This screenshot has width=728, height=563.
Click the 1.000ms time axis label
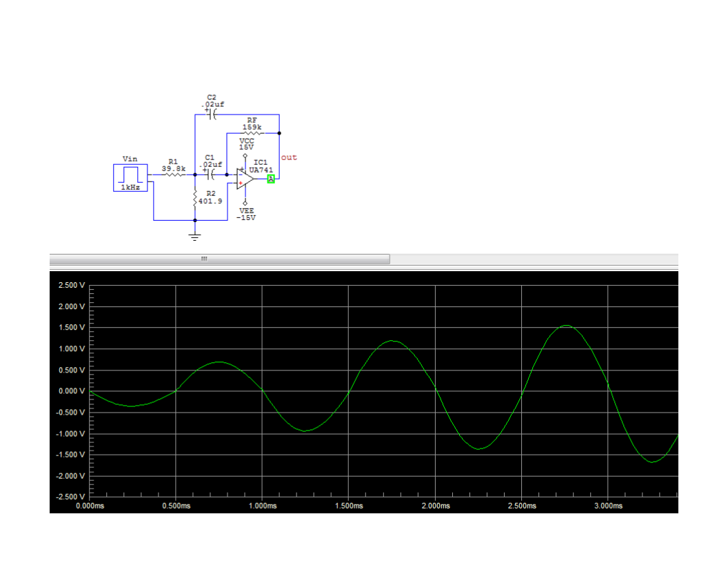pyautogui.click(x=263, y=506)
